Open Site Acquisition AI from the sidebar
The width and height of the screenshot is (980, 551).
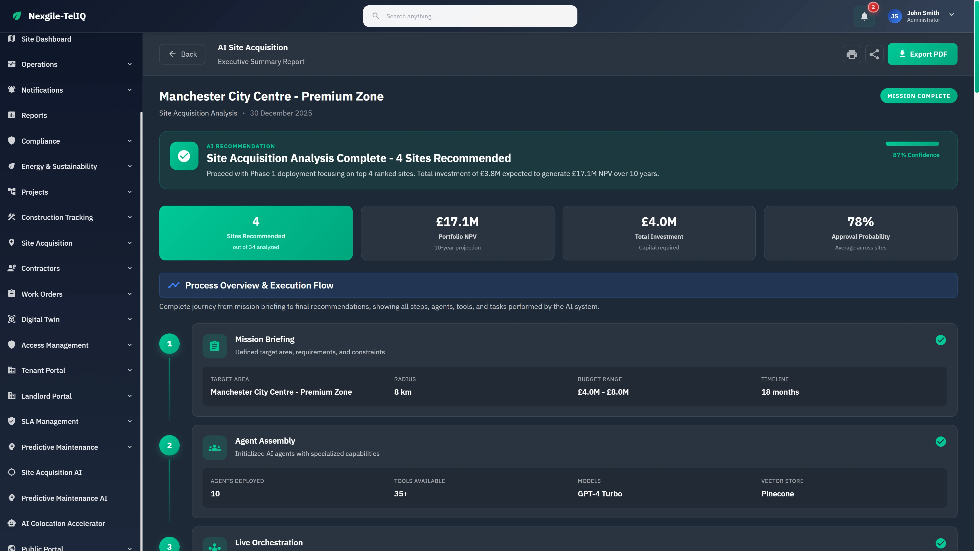[x=51, y=472]
